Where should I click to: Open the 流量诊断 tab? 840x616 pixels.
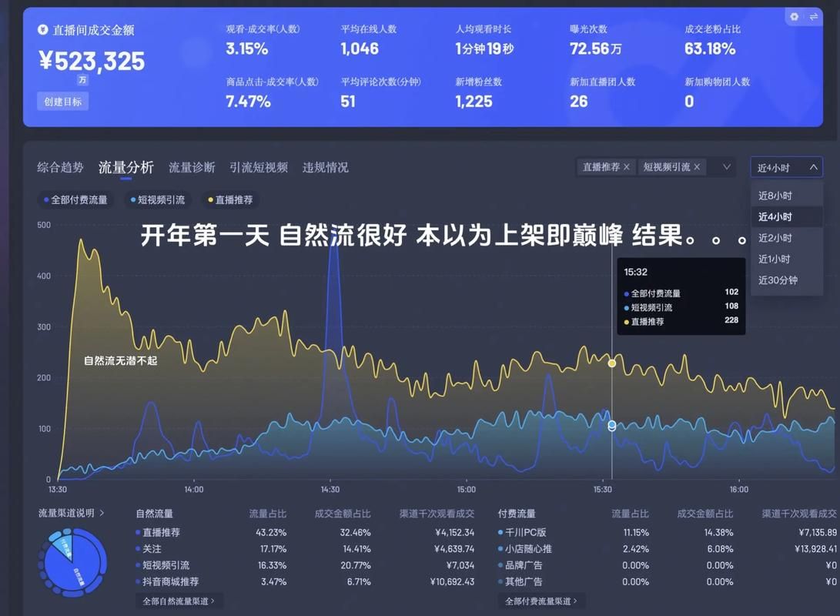click(192, 167)
